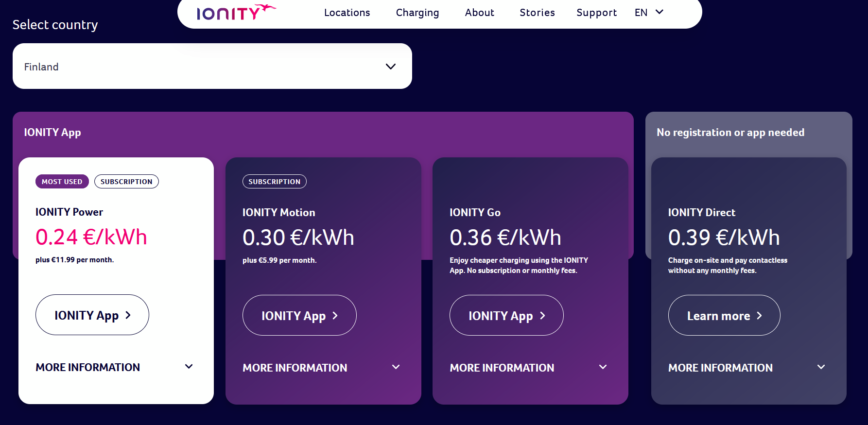This screenshot has height=425, width=868.
Task: Expand More Information chevron for IONITY Motion
Action: tap(396, 367)
